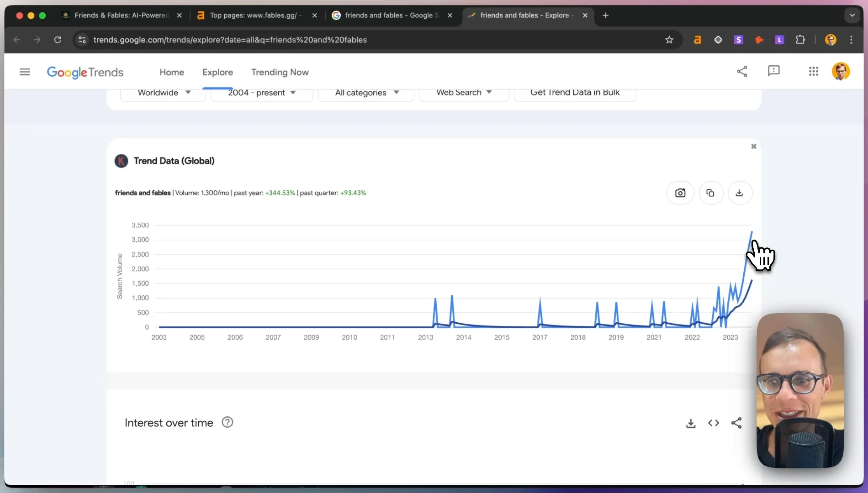Reload the page
This screenshot has width=868, height=493.
pos(58,40)
